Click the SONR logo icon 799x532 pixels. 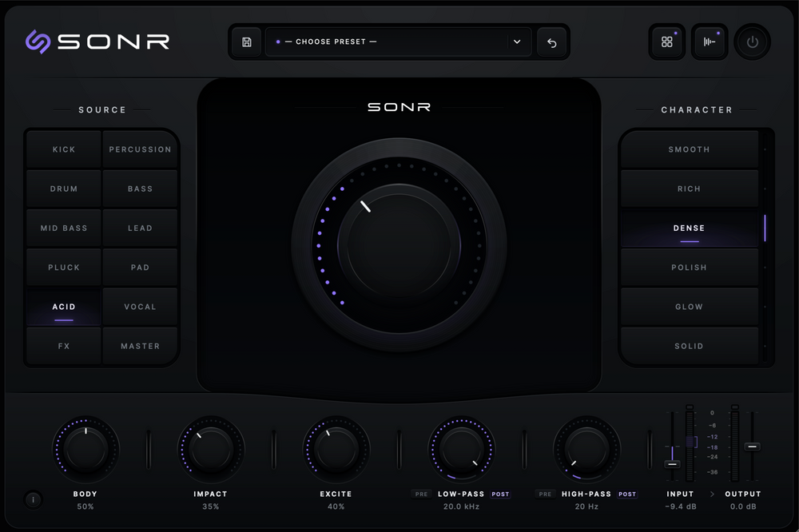pyautogui.click(x=38, y=42)
